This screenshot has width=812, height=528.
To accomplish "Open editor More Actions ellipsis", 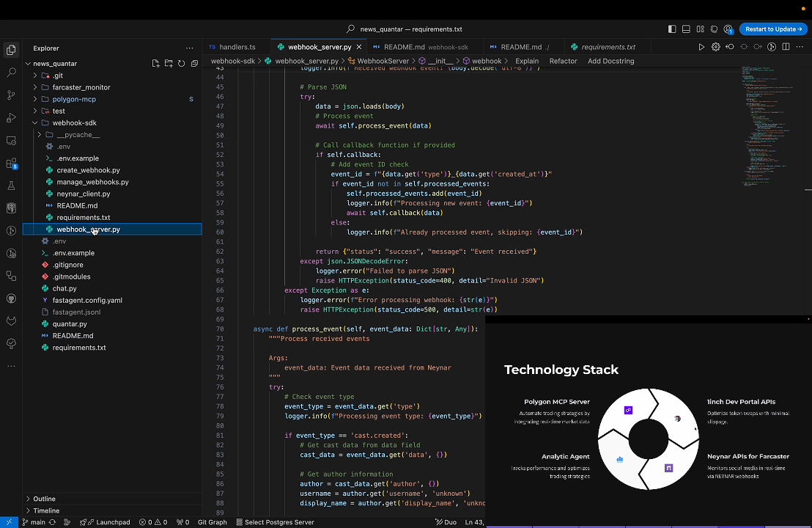I will tap(800, 47).
